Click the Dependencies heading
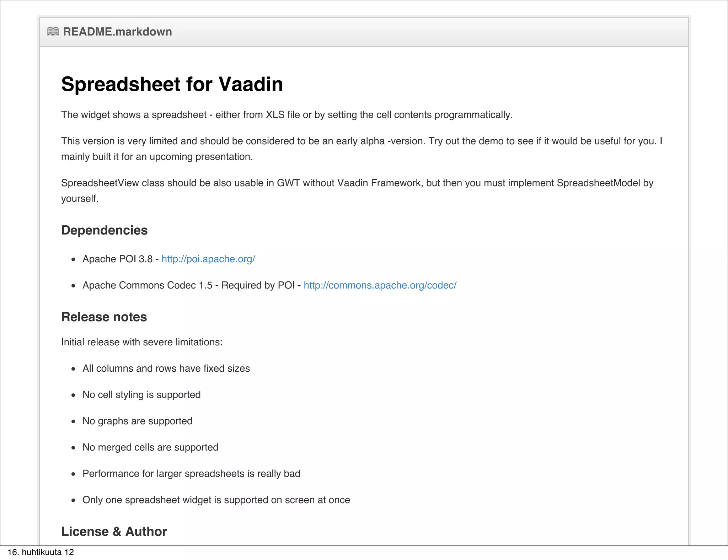728x560 pixels. tap(104, 230)
